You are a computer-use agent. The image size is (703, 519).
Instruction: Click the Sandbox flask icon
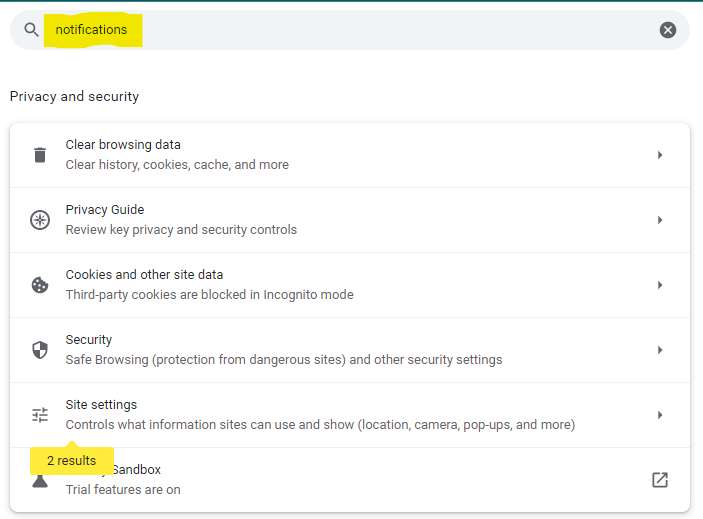click(x=40, y=481)
